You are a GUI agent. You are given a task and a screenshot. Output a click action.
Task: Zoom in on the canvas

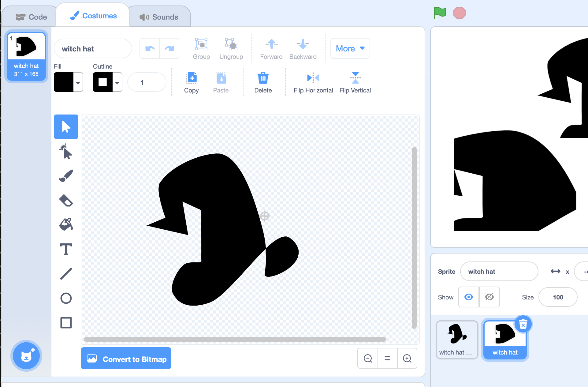(407, 358)
